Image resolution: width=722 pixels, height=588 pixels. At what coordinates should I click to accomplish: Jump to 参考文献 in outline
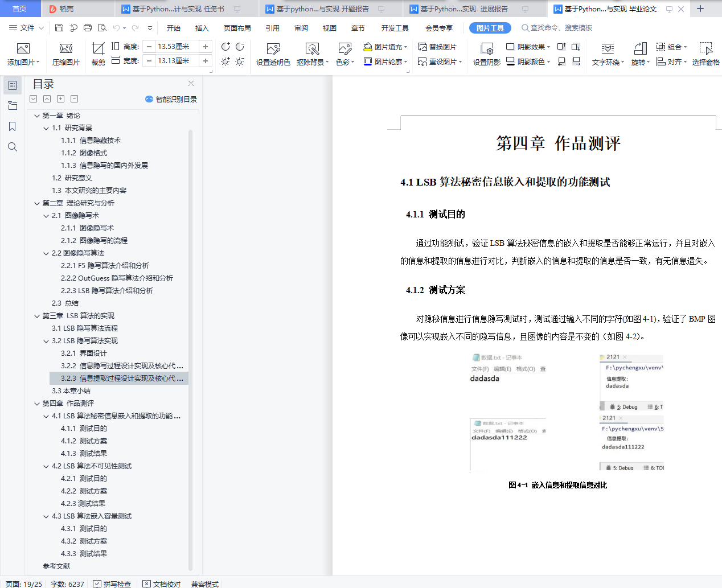coord(56,566)
